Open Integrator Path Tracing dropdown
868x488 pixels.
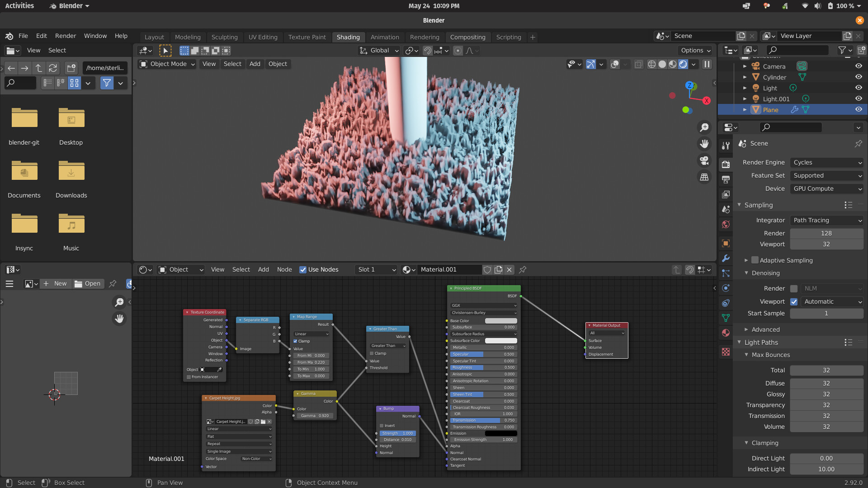click(827, 221)
